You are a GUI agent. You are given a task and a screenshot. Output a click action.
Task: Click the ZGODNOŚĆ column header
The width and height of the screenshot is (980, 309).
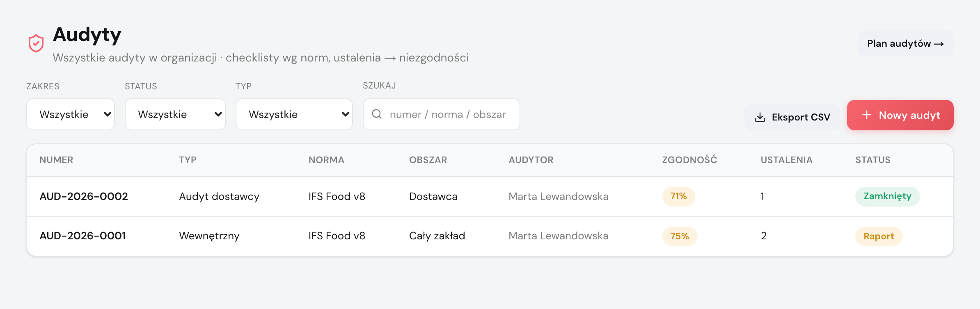click(689, 159)
